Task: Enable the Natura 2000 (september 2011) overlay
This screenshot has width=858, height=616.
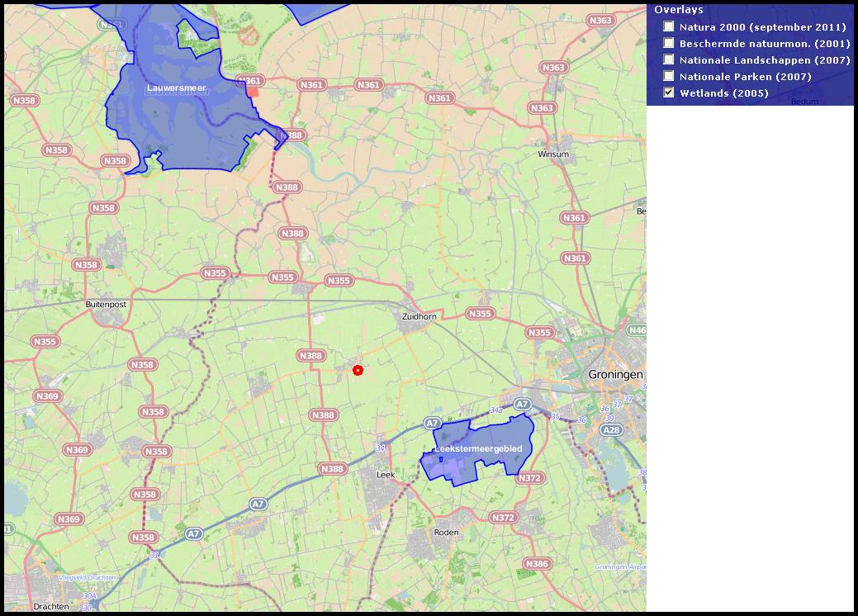Action: pos(669,27)
